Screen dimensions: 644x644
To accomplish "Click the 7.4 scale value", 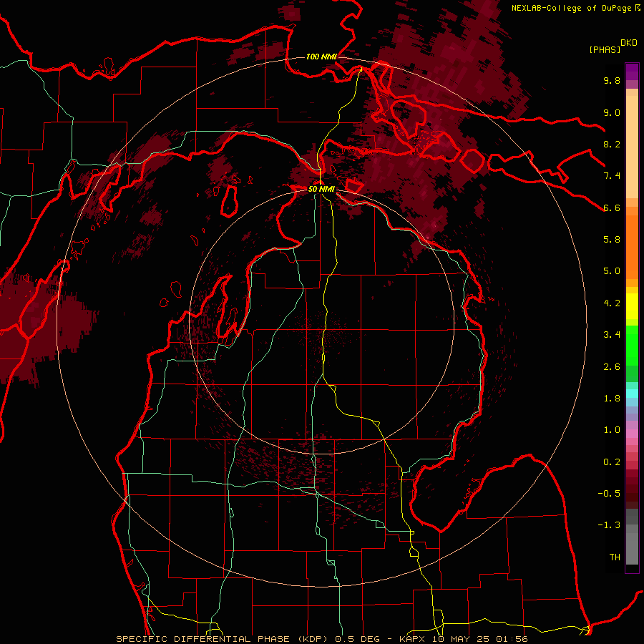I will (612, 176).
